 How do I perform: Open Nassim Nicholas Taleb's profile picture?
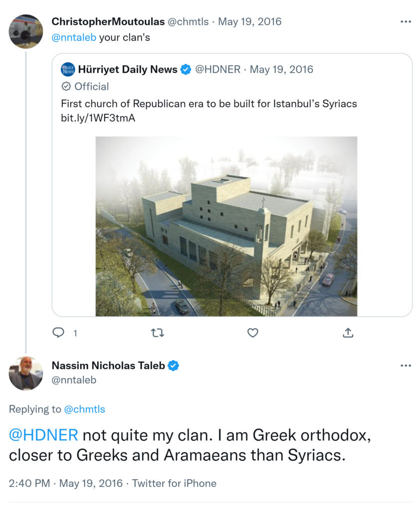(x=26, y=373)
